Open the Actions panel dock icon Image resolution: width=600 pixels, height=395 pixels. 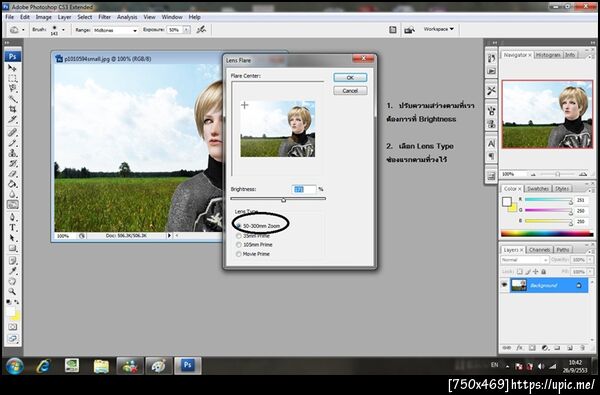[491, 71]
